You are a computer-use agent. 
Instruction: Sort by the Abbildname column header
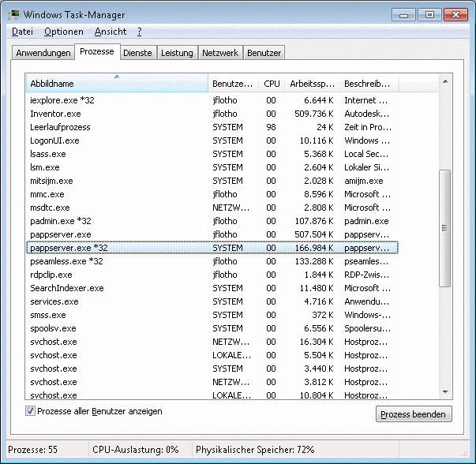(x=117, y=84)
